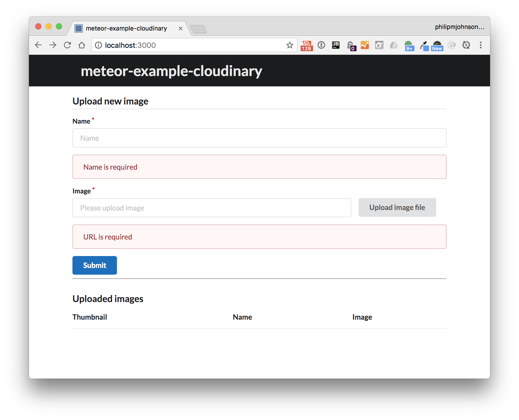This screenshot has width=519, height=420.
Task: Close the meteor-example-cloudinary tab
Action: coord(181,28)
